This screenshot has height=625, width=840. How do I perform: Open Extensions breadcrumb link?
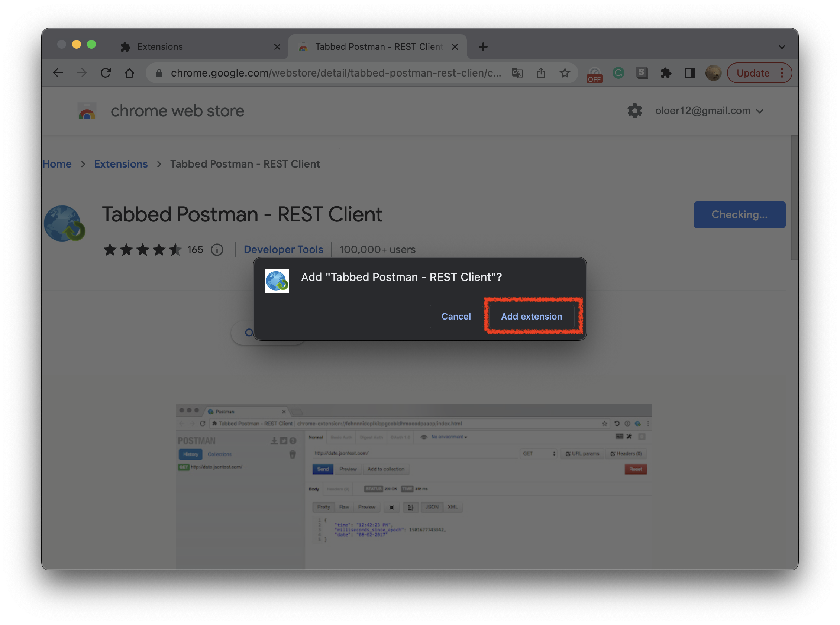click(121, 164)
